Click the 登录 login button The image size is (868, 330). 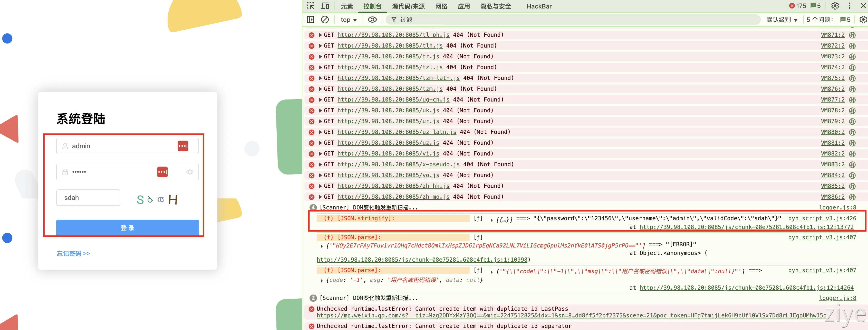coord(127,228)
